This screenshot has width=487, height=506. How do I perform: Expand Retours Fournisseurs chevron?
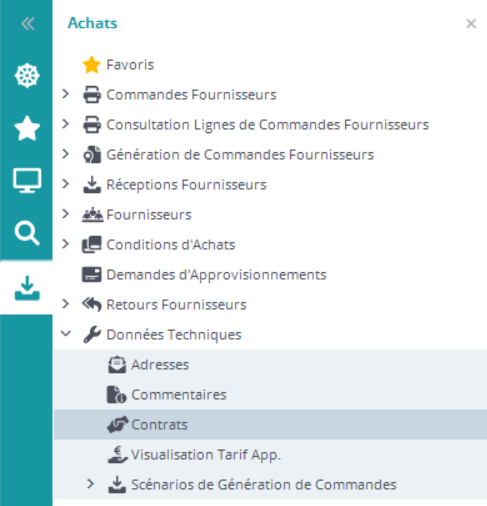coord(66,304)
